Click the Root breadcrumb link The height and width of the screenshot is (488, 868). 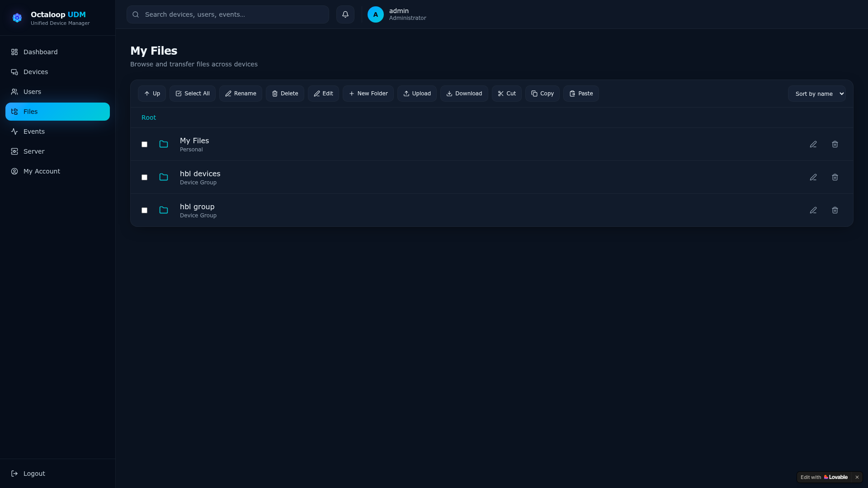(148, 117)
